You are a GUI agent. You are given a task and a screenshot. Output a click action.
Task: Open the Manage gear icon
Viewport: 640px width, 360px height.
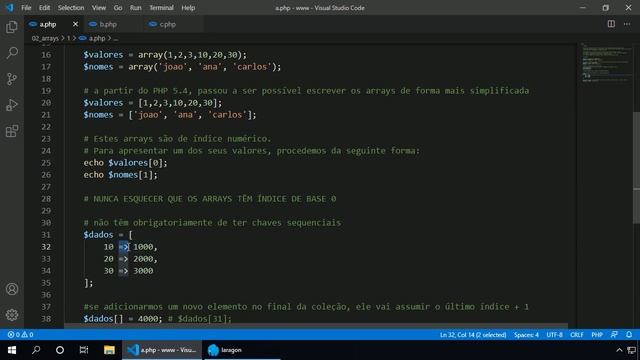(12, 315)
